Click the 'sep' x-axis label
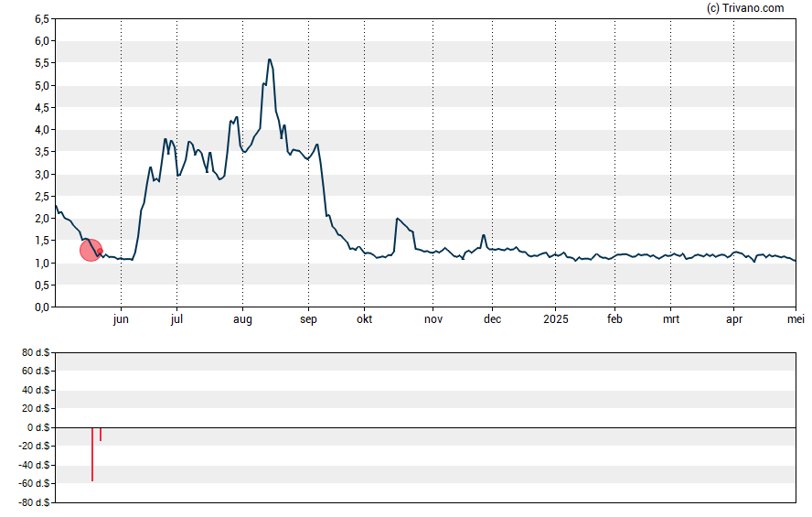The height and width of the screenshot is (517, 812). click(x=308, y=319)
